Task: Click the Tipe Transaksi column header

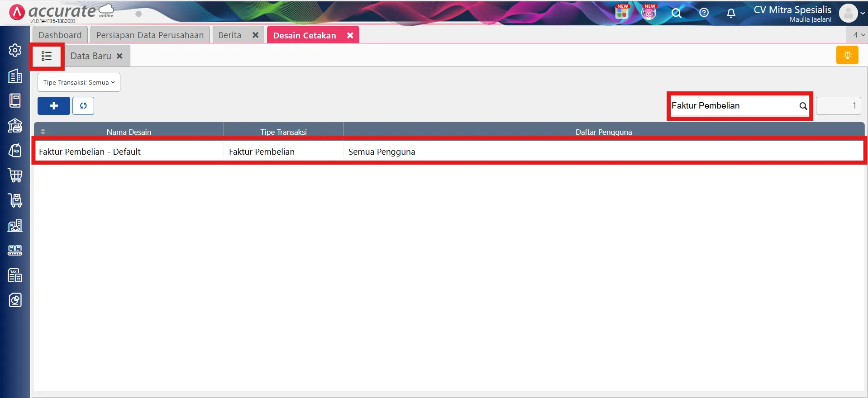Action: point(284,132)
